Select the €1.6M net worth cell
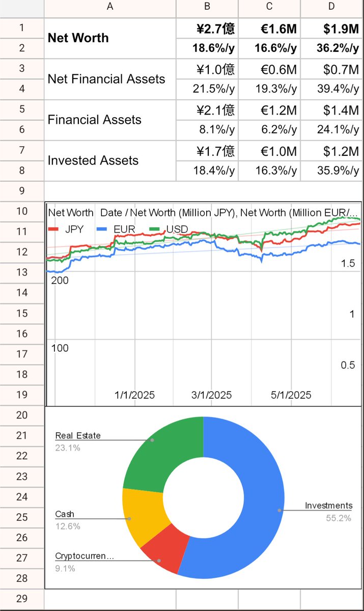 269,29
